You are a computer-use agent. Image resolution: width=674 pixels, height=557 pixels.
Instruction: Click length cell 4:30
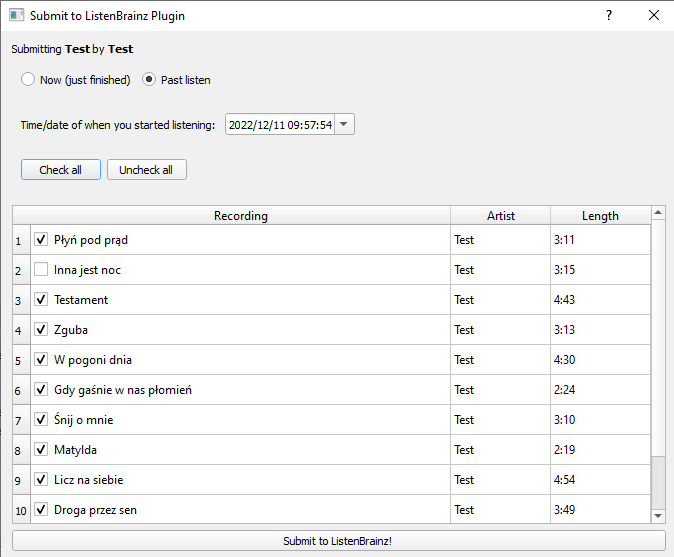click(600, 360)
